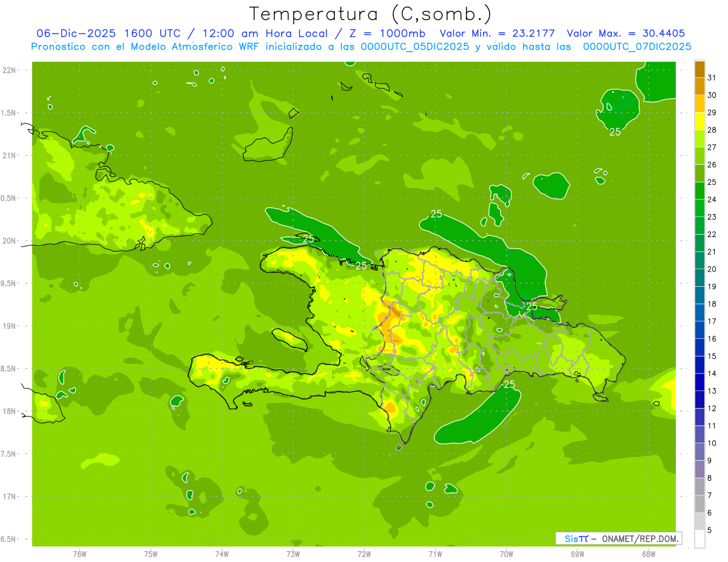Screen dimensions: 728x562
Task: Click the legend value 28
Action: (x=712, y=130)
